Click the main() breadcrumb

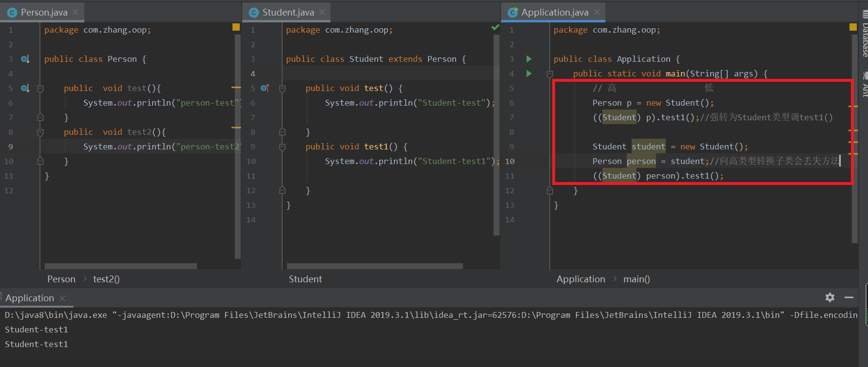click(637, 279)
